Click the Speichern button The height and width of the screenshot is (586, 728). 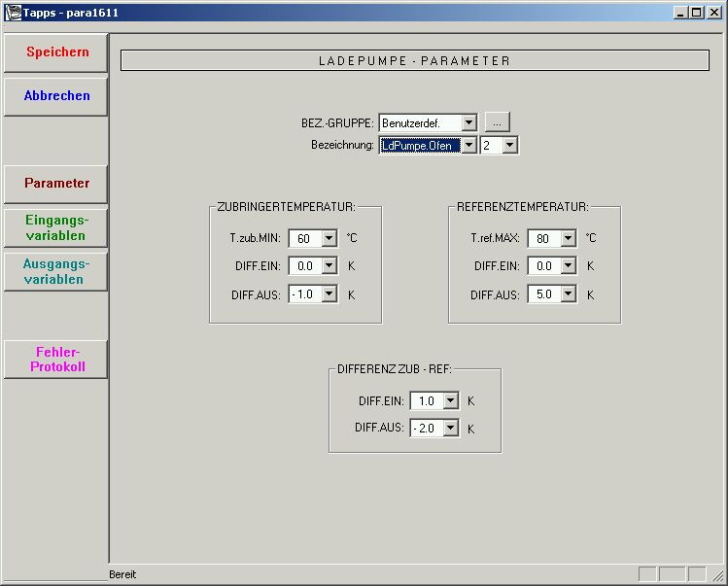click(x=56, y=52)
